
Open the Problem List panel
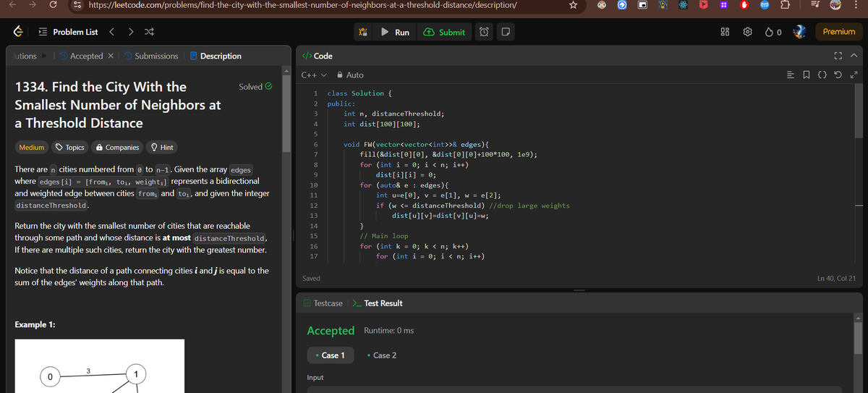coord(68,32)
